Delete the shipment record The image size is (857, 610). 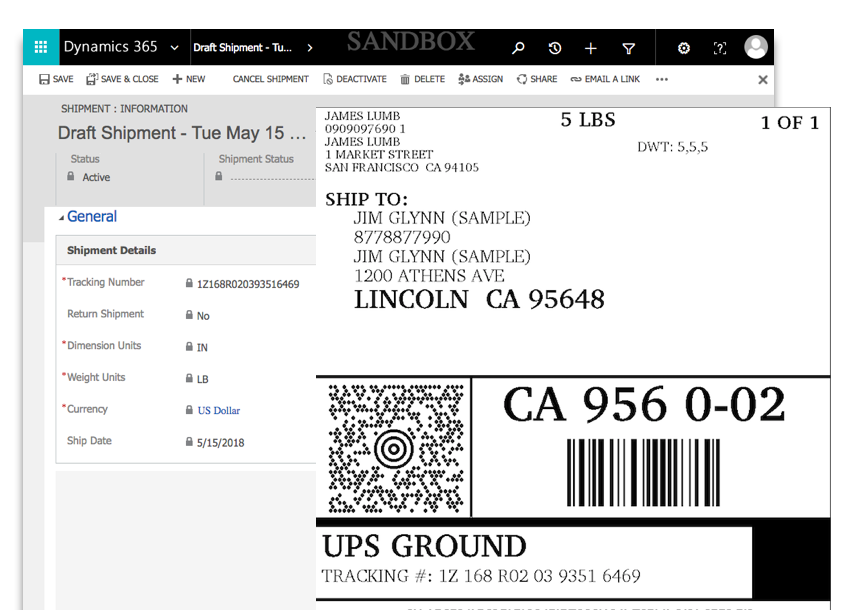pos(422,79)
